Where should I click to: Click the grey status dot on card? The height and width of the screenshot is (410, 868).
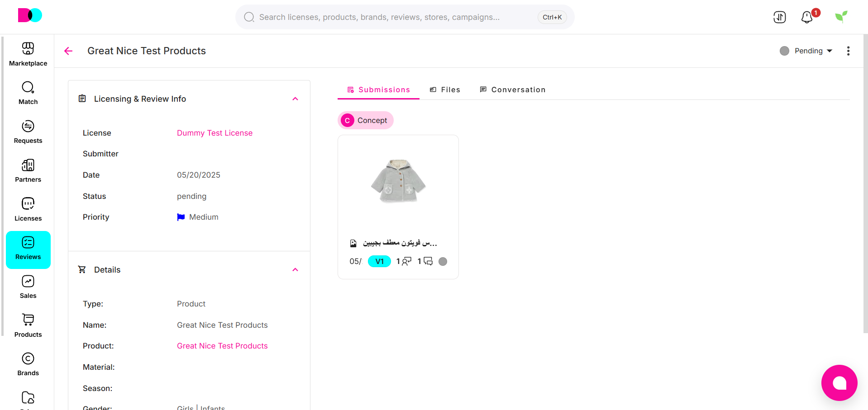[x=443, y=261]
